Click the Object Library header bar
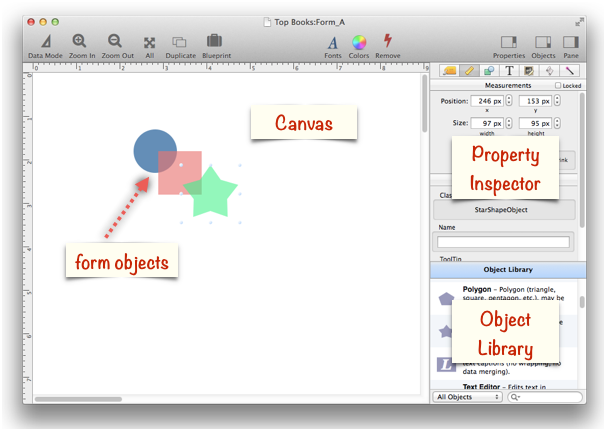606x431 pixels. tap(508, 270)
